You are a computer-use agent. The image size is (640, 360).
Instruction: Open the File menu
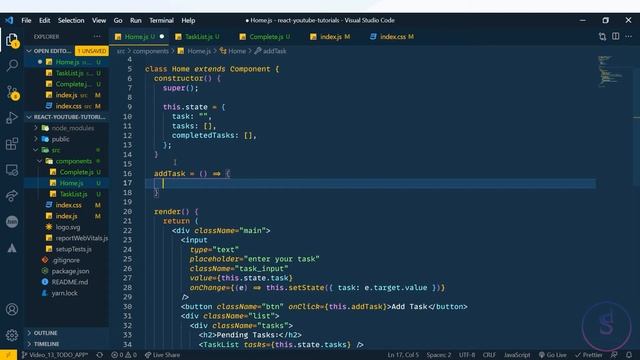tap(26, 20)
